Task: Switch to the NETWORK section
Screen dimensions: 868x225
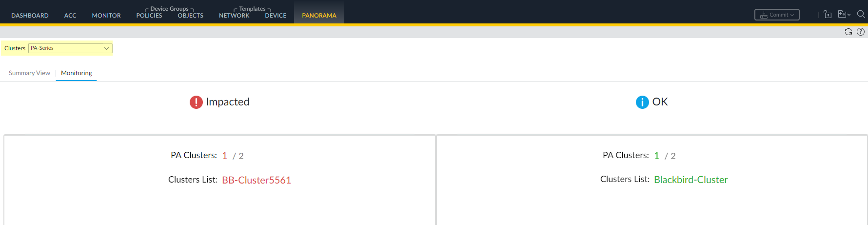Action: pos(234,16)
